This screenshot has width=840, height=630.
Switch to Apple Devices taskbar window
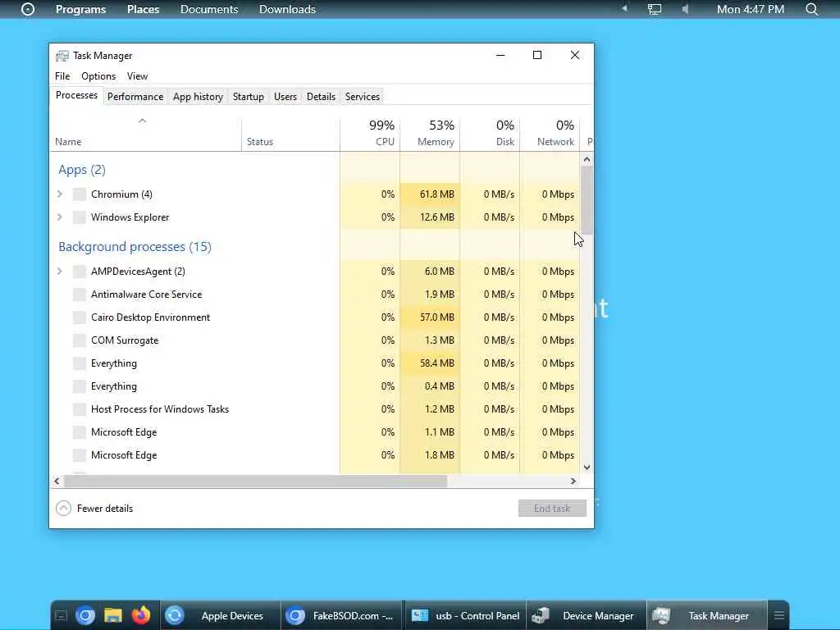click(x=221, y=615)
